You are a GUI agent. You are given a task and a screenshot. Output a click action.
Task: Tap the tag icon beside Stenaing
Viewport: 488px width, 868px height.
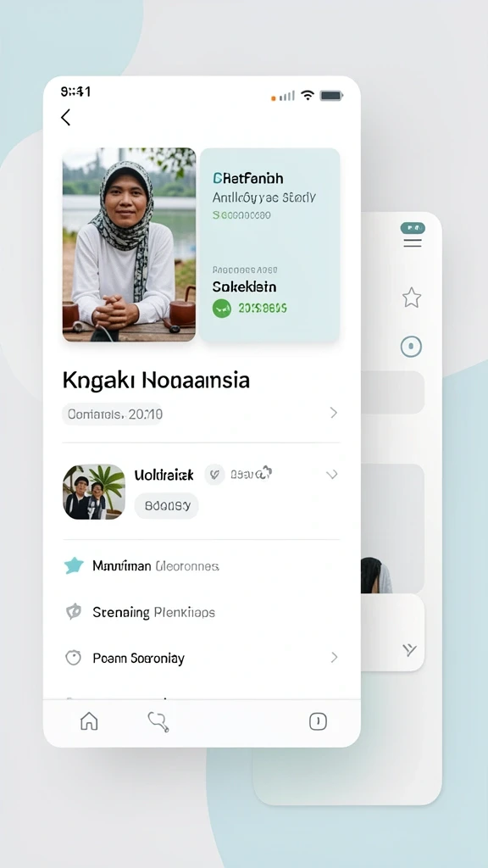[74, 612]
